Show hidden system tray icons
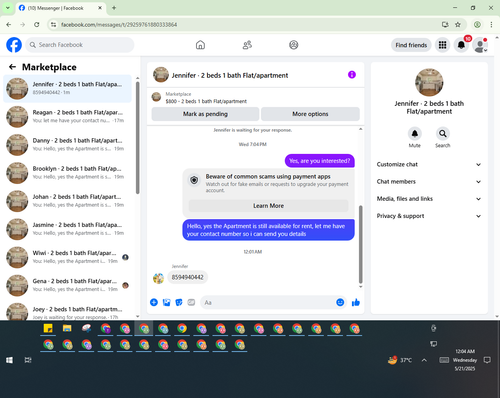Screen dimensions: 500x398 (x=424, y=360)
